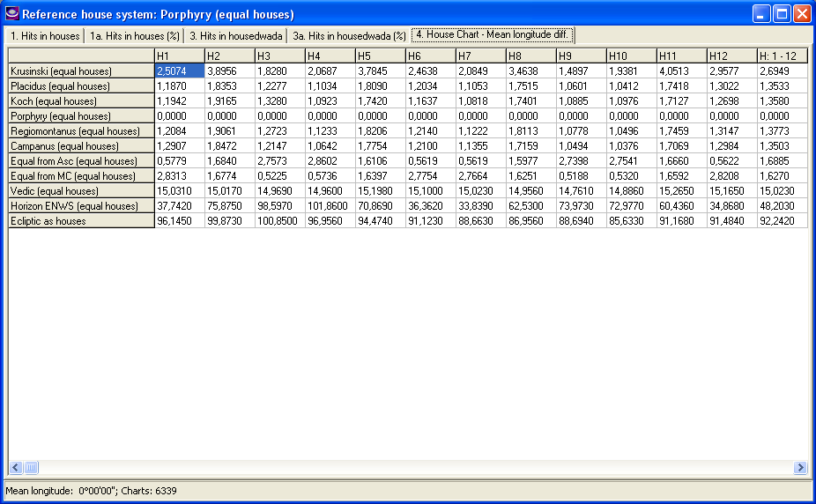Open '3a. Hits in housedwada (%)' tab
816x504 pixels.
pyautogui.click(x=349, y=36)
